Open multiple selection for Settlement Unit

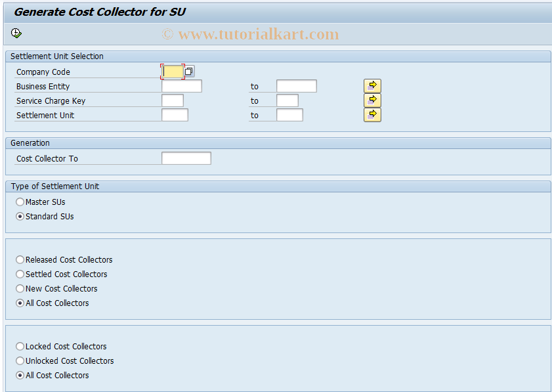pyautogui.click(x=372, y=115)
